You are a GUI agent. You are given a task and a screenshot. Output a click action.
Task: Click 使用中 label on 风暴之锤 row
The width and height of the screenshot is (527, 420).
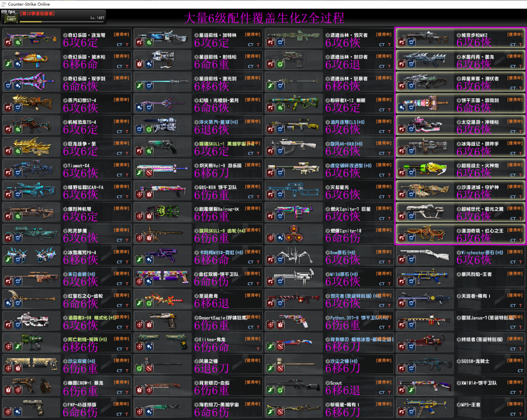pyautogui.click(x=253, y=360)
